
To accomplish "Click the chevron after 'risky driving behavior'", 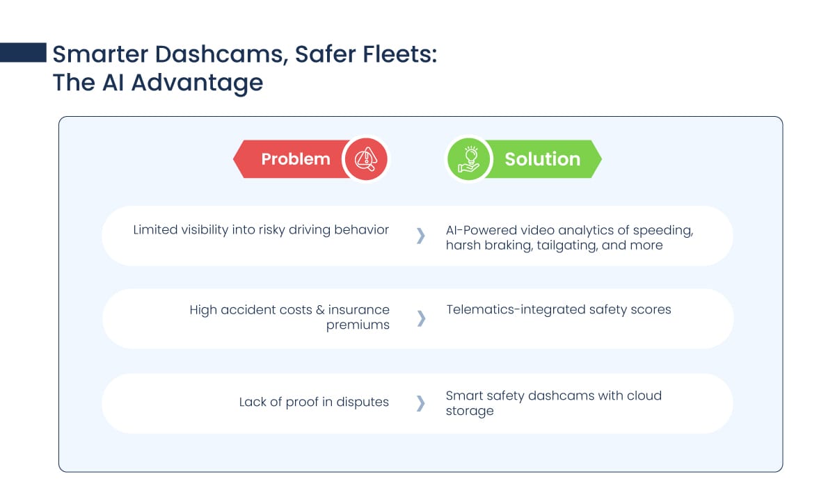I will point(420,236).
